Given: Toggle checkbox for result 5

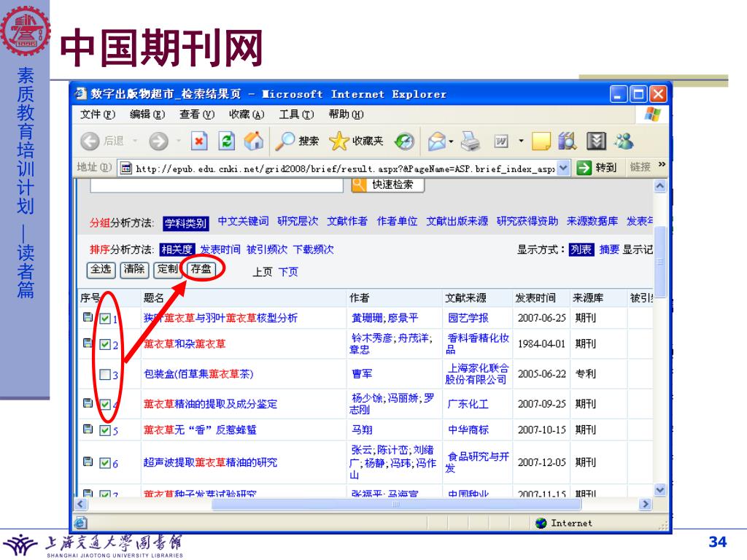Looking at the screenshot, I should click(x=105, y=430).
